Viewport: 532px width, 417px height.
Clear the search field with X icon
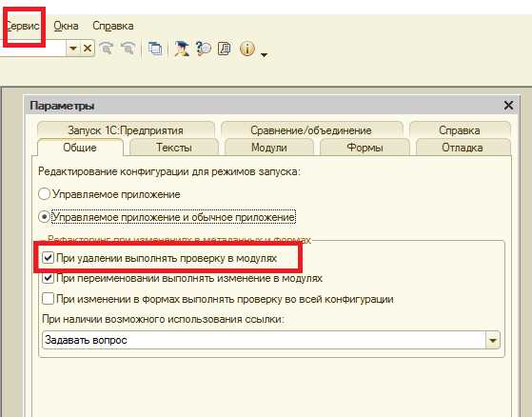[x=88, y=49]
